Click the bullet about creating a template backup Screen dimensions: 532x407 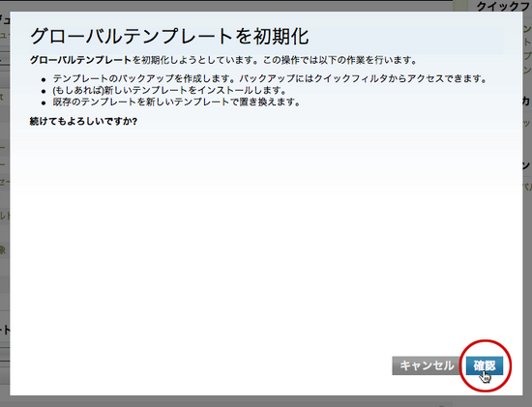(x=270, y=78)
